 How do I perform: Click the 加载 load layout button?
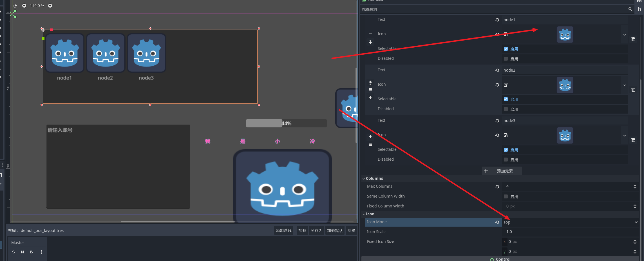click(302, 231)
